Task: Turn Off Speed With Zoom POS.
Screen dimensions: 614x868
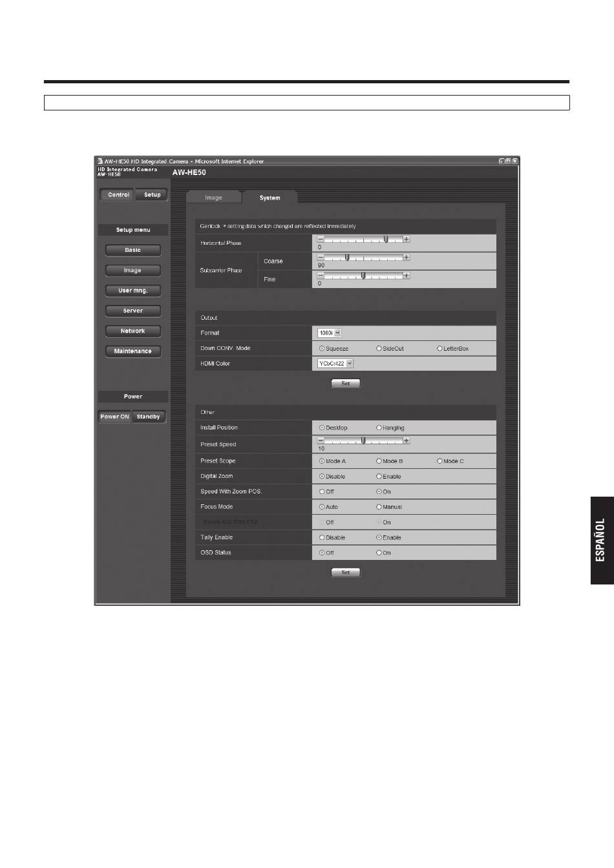Action: point(322,491)
